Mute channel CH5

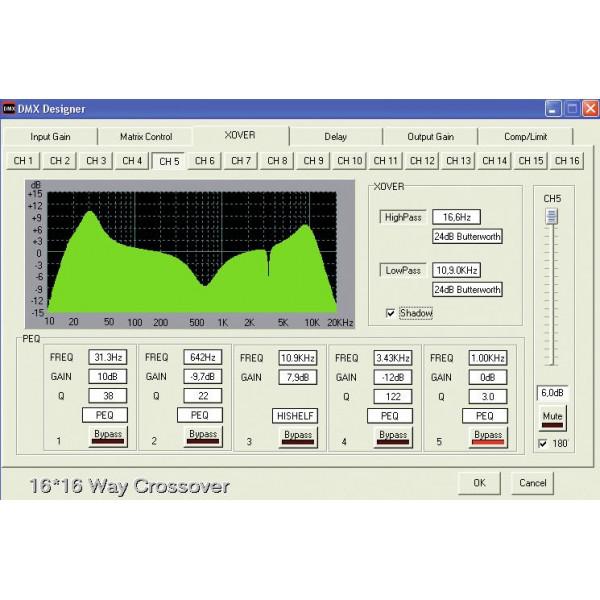tap(553, 416)
